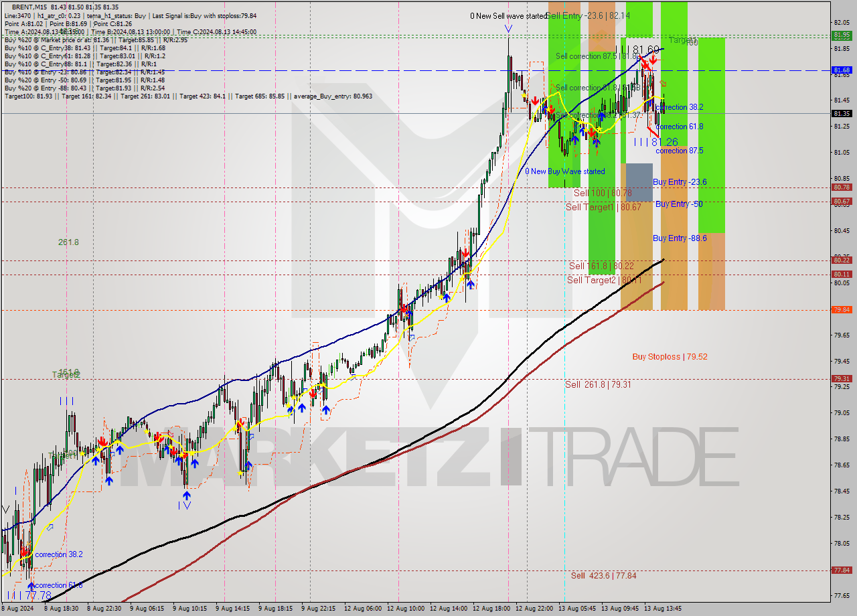Click the green '261.8' level label
Screen dimensions: 857x616
(x=68, y=242)
